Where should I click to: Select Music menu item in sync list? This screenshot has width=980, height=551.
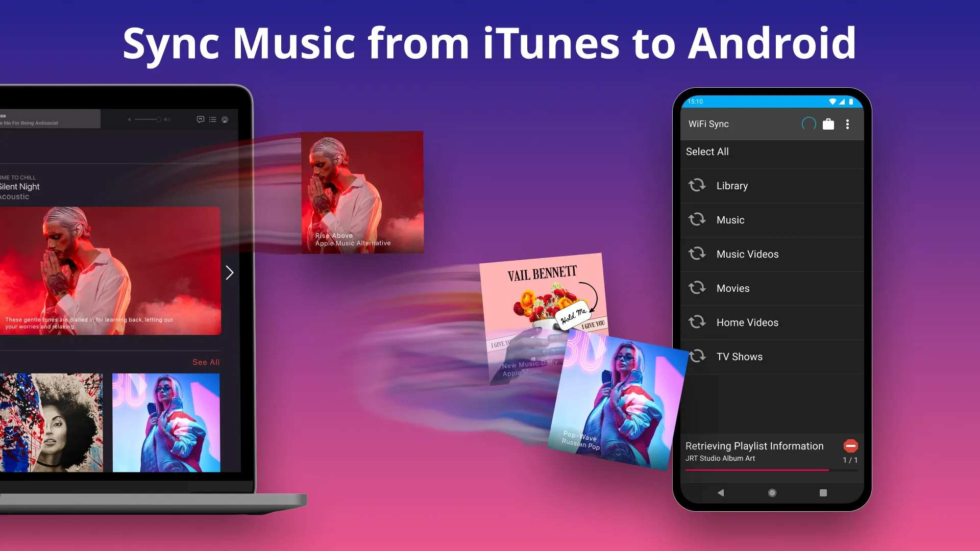[x=773, y=220]
